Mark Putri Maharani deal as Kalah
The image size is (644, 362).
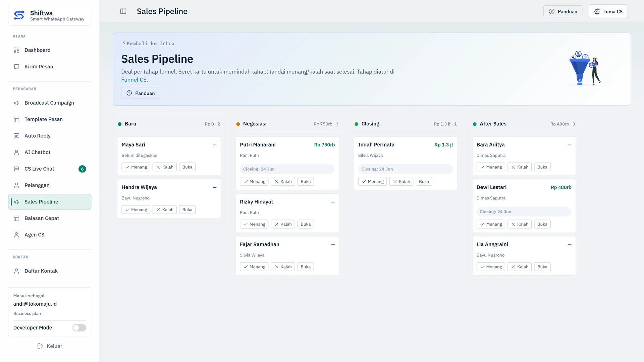(x=283, y=182)
